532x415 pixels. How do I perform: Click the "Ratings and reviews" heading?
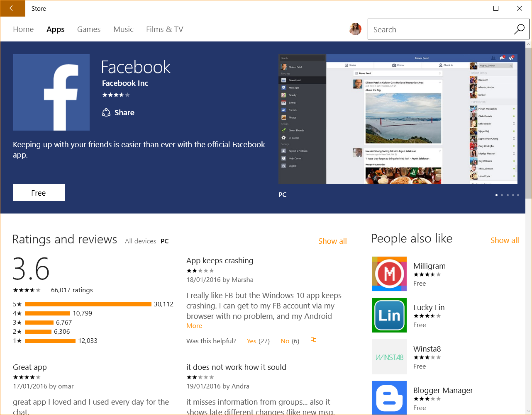[x=65, y=239]
